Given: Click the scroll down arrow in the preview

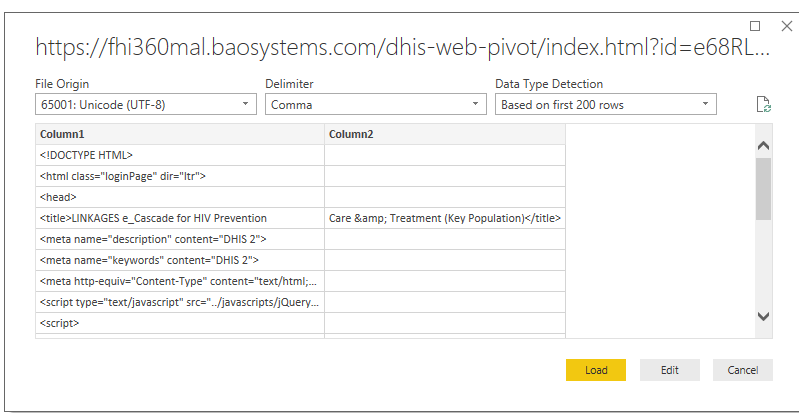Looking at the screenshot, I should (763, 316).
